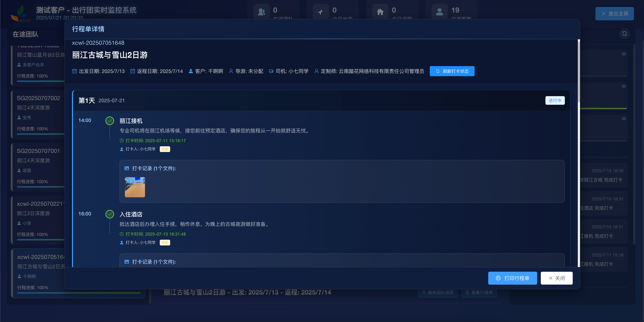
Task: Click the image icon beside first 打卡记录
Action: pyautogui.click(x=127, y=168)
